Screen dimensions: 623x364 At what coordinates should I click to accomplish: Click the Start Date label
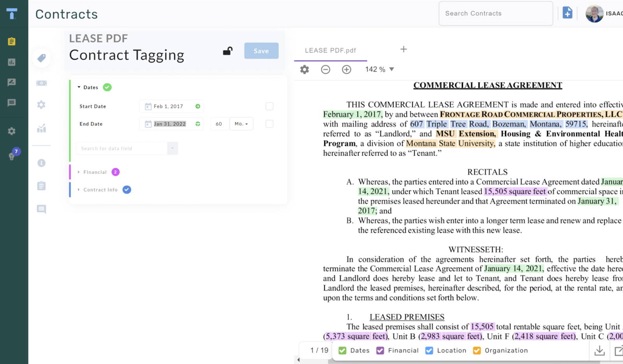pos(93,106)
